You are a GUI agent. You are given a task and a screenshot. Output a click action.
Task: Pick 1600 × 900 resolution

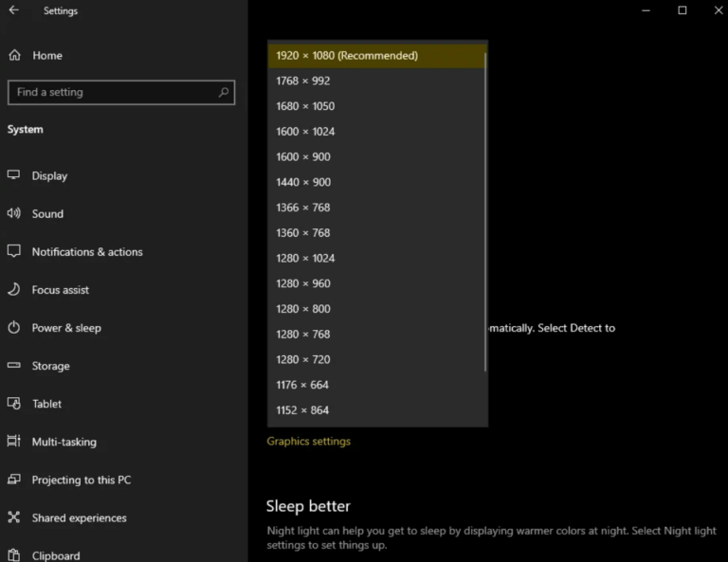[377, 157]
